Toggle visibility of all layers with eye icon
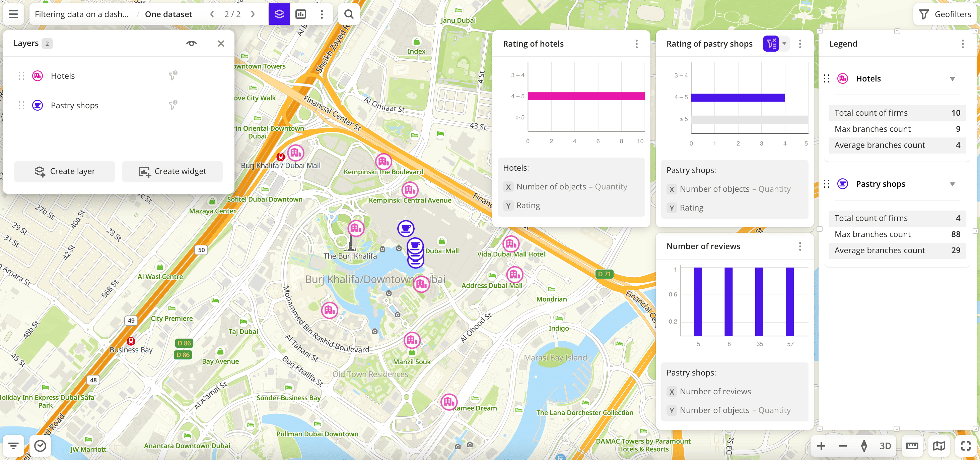The height and width of the screenshot is (460, 980). pos(192,43)
